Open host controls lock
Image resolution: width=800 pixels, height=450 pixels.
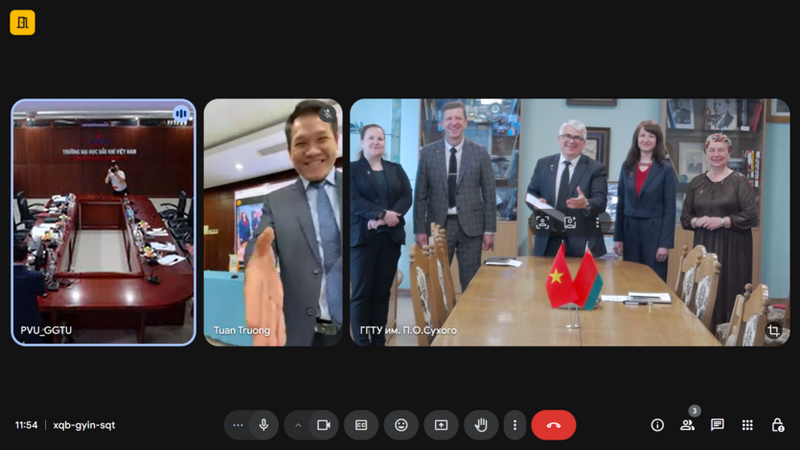tap(778, 425)
